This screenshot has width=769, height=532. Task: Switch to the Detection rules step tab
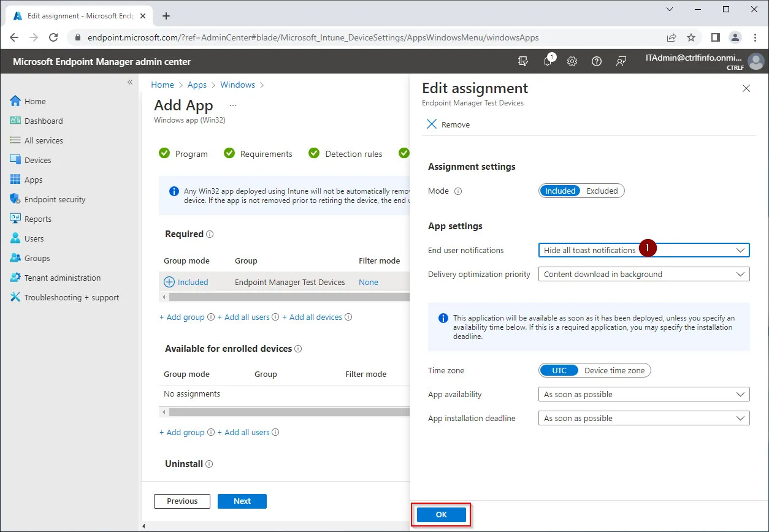tap(345, 154)
